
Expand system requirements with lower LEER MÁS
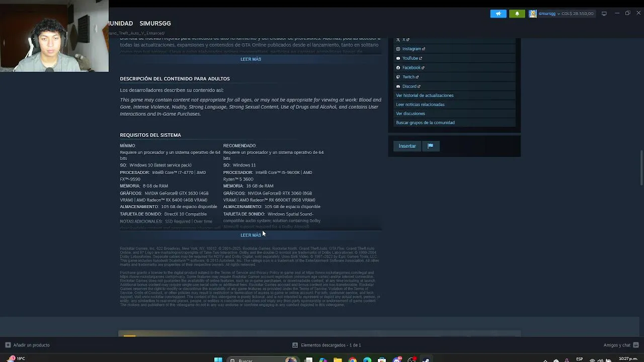click(251, 235)
